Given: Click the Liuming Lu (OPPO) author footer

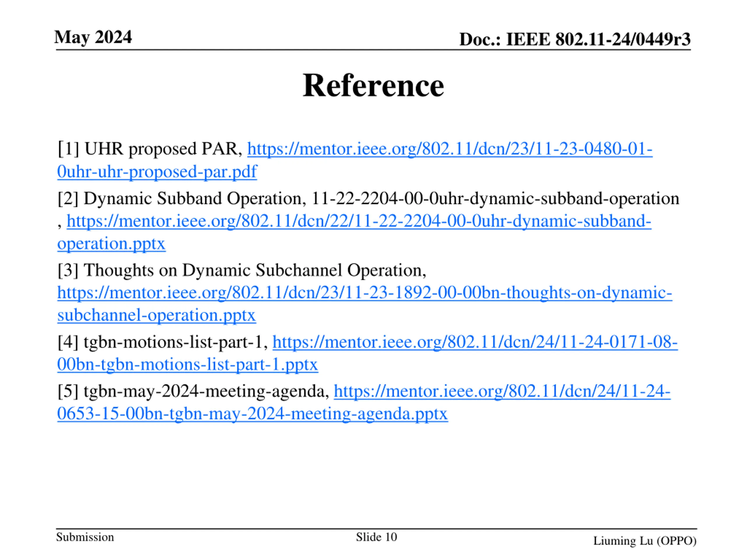Looking at the screenshot, I should tap(645, 541).
